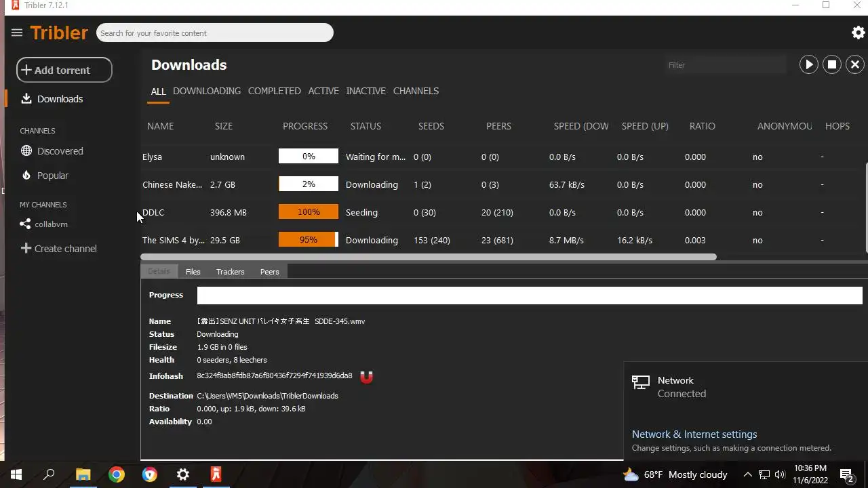This screenshot has width=868, height=488.
Task: Select the DDLC download row
Action: [x=502, y=212]
